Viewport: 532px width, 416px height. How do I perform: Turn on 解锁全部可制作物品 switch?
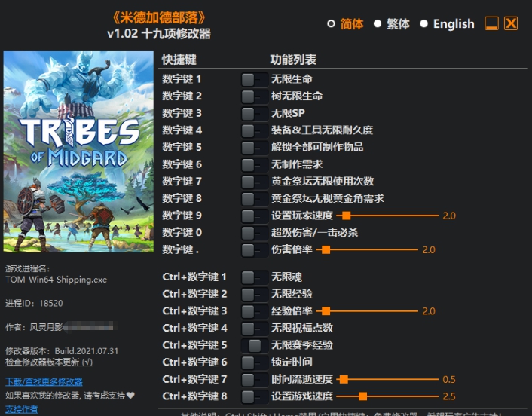point(255,148)
